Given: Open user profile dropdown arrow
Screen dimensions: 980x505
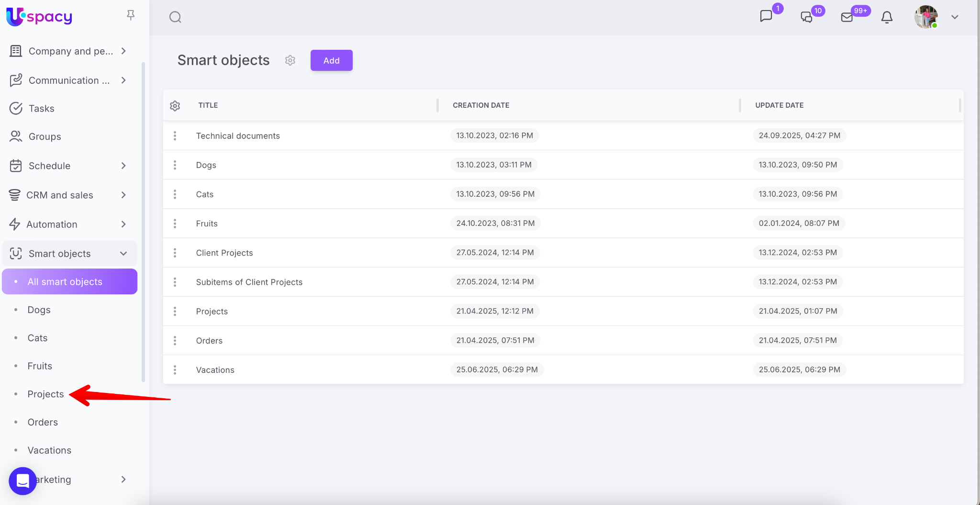Looking at the screenshot, I should 955,17.
